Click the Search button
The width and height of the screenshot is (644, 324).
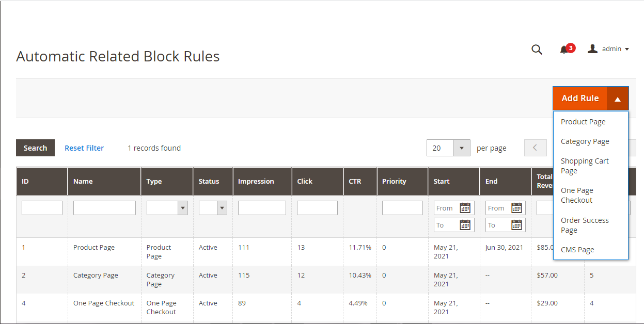click(35, 148)
